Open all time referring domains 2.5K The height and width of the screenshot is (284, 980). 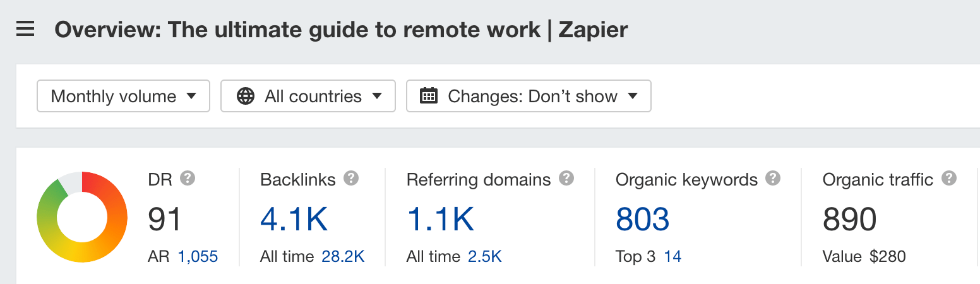click(x=485, y=257)
